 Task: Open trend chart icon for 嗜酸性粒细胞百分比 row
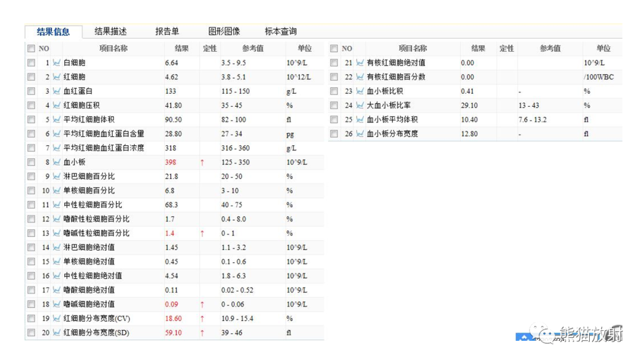pos(57,219)
